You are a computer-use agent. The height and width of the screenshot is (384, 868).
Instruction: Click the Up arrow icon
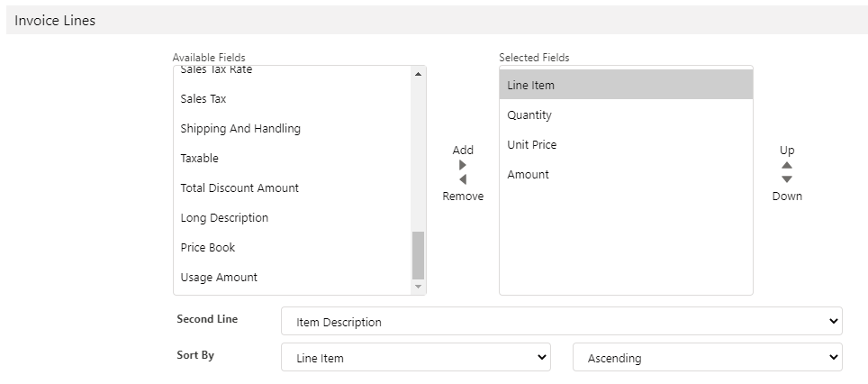click(787, 165)
